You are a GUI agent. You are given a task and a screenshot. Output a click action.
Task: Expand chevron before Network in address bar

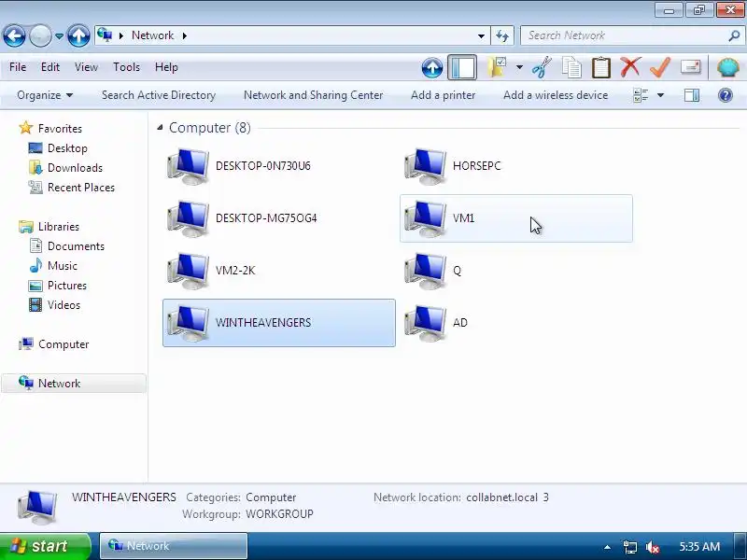pos(121,35)
